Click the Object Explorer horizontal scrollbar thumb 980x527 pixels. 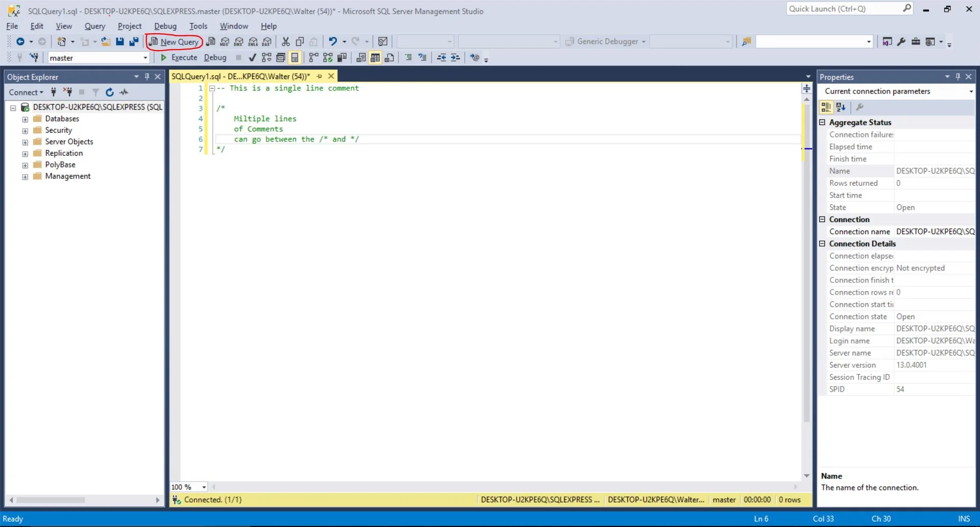[x=51, y=500]
